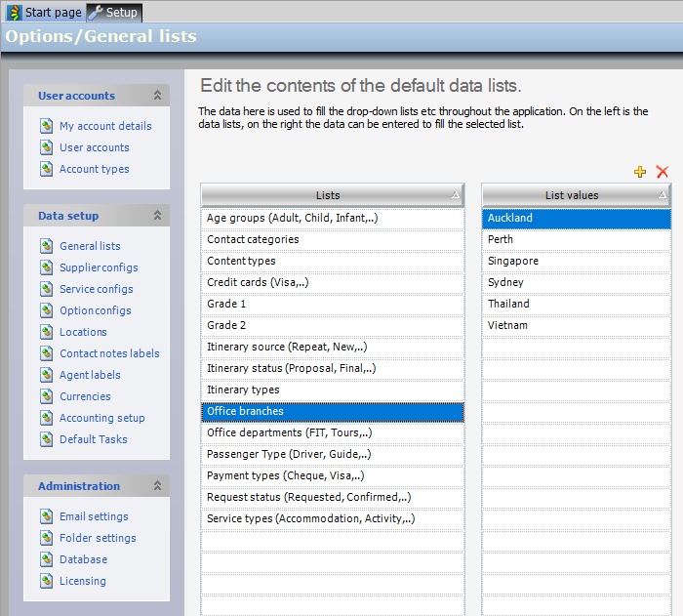Screen dimensions: 683x616
Task: Switch to the Start page tab
Action: tap(45, 13)
